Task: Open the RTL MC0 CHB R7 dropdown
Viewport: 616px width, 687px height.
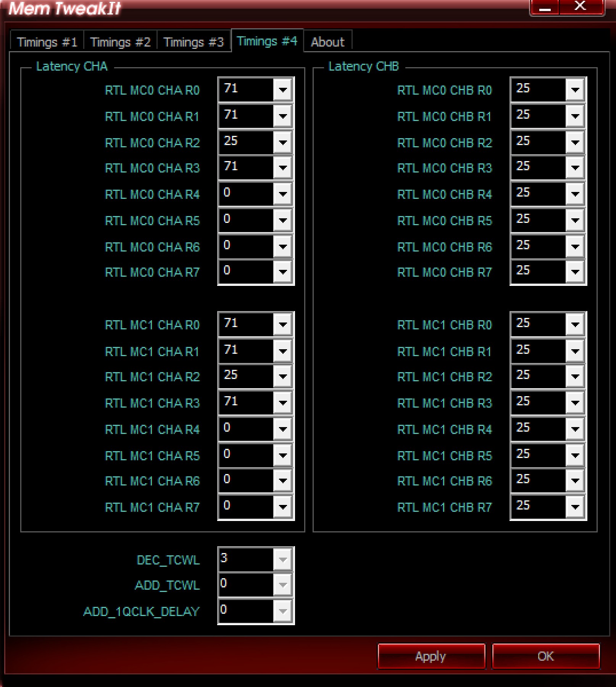Action: coord(575,272)
